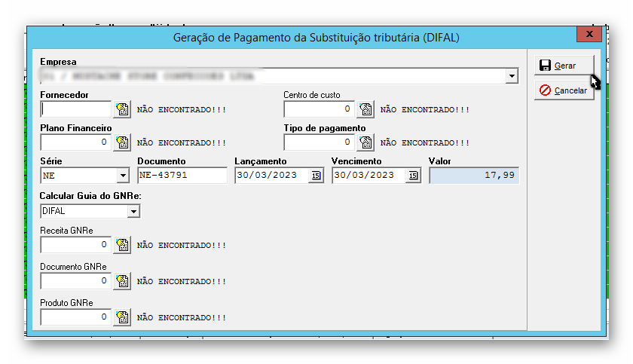
Task: Open the Receita GNRe lookup icon
Action: coord(122,245)
